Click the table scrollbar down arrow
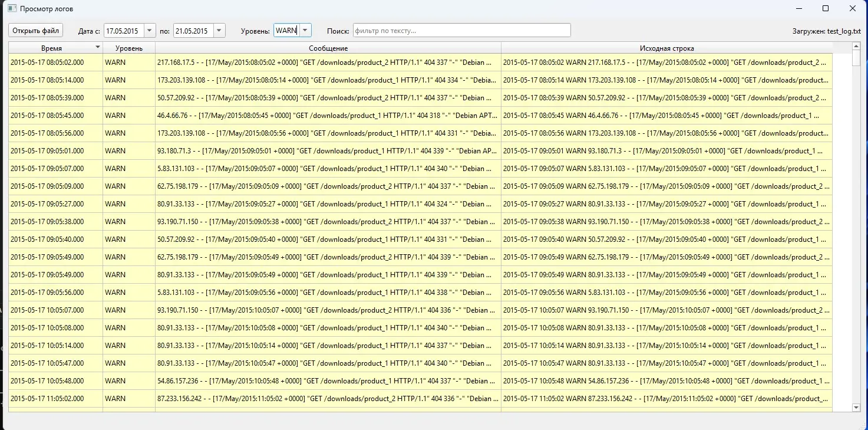 (x=856, y=407)
